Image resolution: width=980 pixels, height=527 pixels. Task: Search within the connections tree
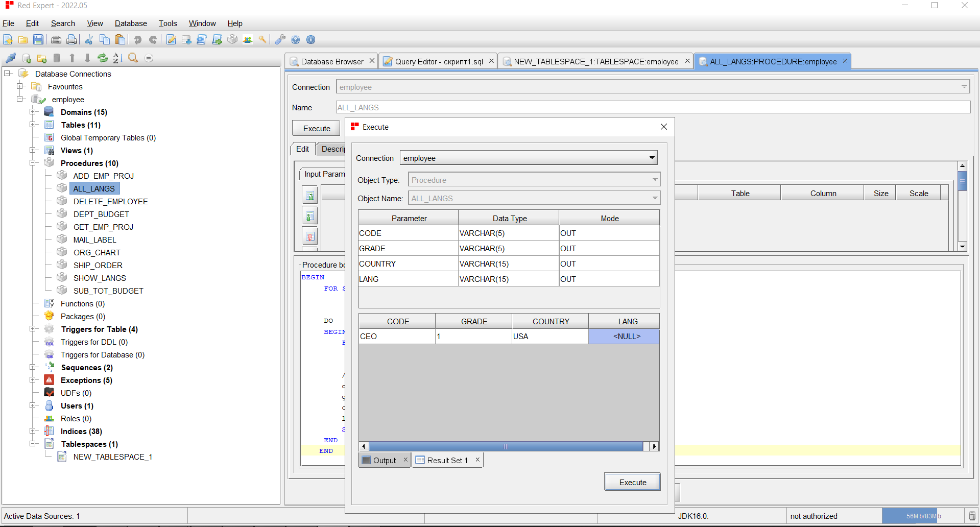[x=133, y=58]
